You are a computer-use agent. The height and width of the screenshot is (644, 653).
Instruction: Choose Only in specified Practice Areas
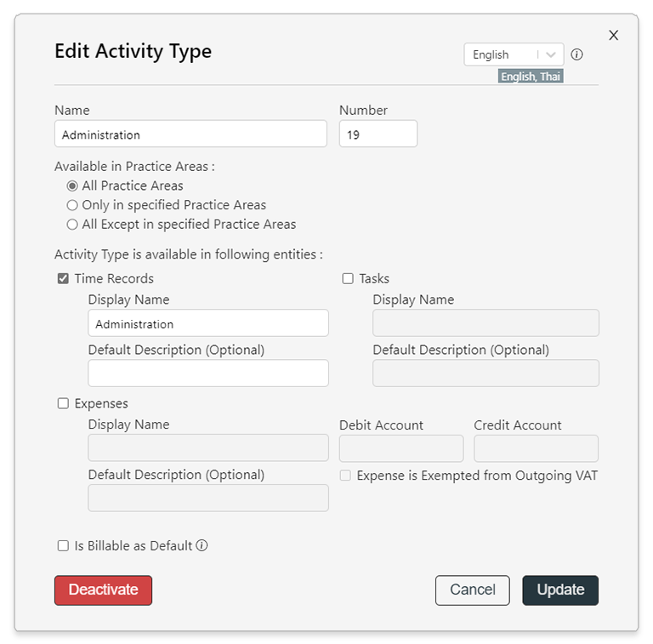[x=72, y=205]
